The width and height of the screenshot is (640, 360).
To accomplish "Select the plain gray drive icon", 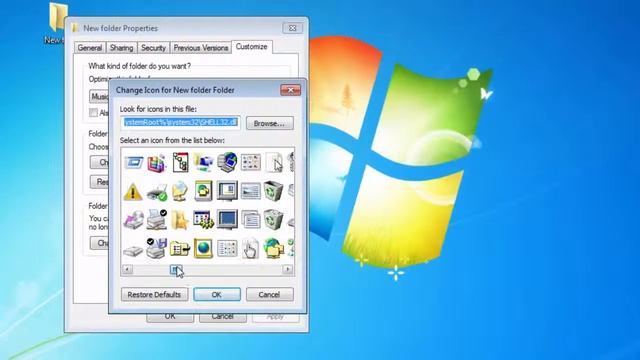I will [133, 250].
